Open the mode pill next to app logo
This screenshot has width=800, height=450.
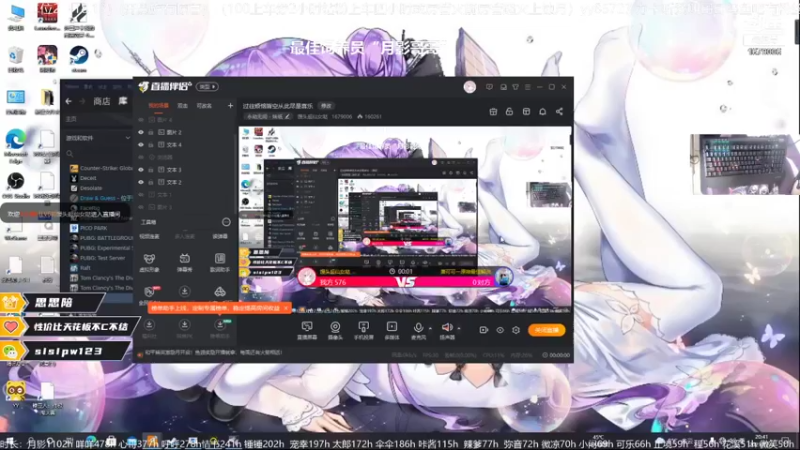tap(208, 87)
